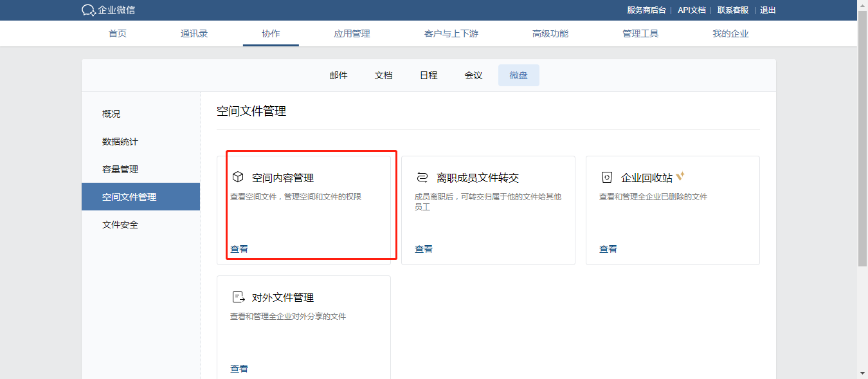This screenshot has height=379, width=868.
Task: Click the 服务商后台 link
Action: pos(647,10)
